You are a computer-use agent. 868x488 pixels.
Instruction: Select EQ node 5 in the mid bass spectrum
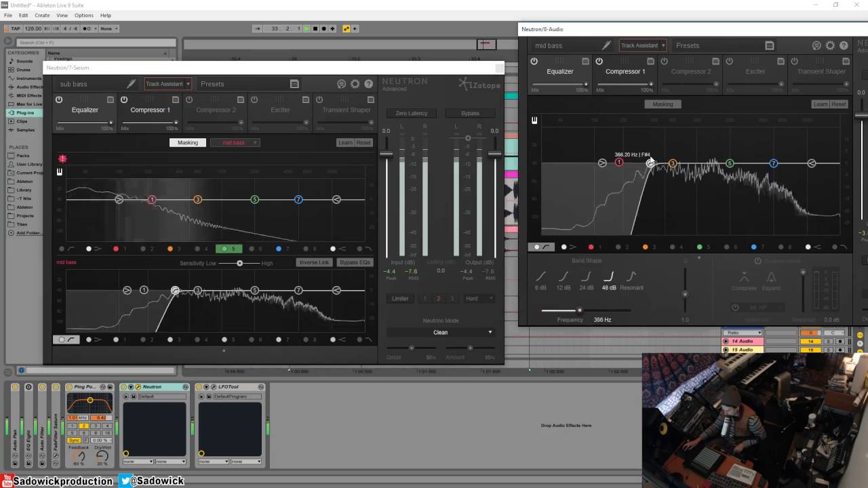click(x=730, y=163)
